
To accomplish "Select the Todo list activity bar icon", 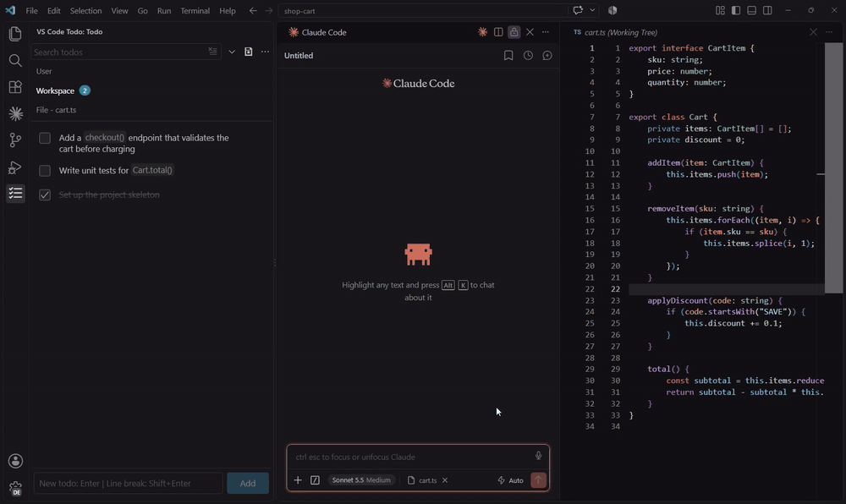I will (x=15, y=193).
